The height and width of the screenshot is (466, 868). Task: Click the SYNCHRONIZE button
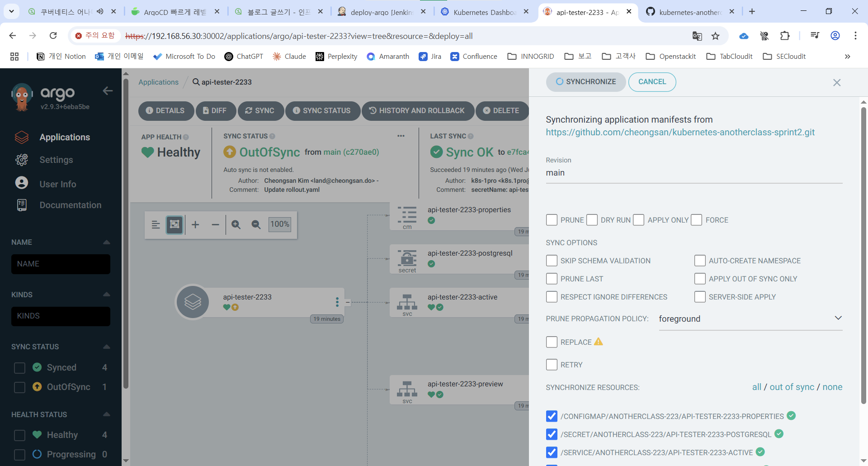pos(586,82)
